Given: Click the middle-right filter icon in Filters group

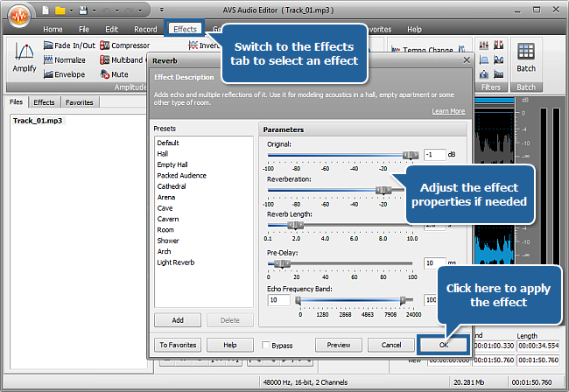Looking at the screenshot, I should click(x=499, y=59).
